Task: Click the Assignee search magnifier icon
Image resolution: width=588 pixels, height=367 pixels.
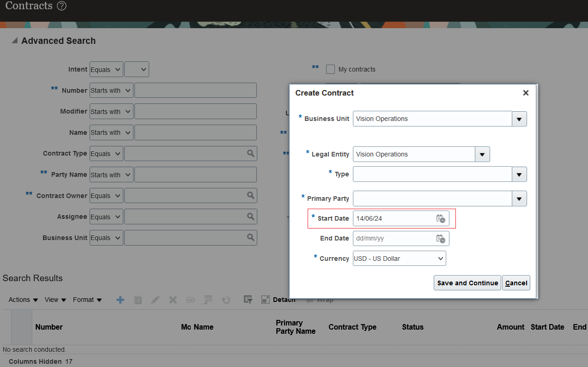Action: pos(250,217)
